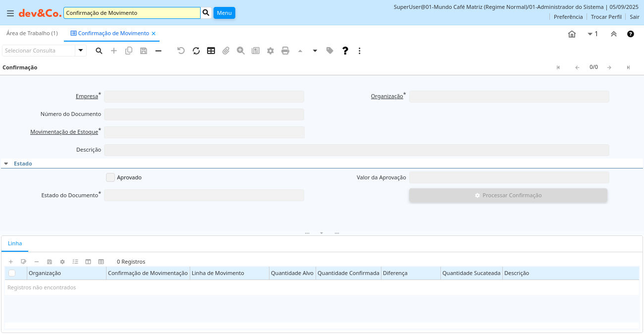Click the tag label toolbar icon
The image size is (644, 334).
pos(330,51)
